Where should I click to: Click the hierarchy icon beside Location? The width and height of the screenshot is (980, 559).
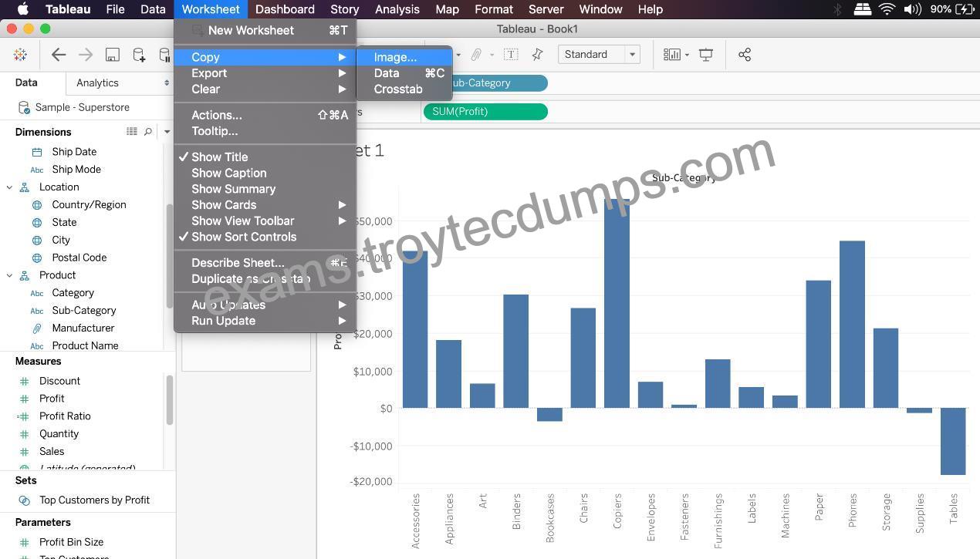tap(25, 187)
